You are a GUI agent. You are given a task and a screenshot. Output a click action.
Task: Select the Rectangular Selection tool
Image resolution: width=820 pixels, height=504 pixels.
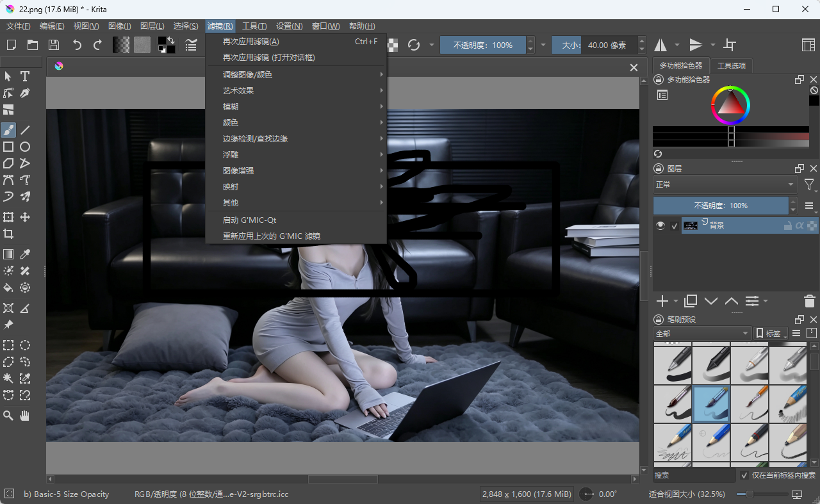pos(8,345)
